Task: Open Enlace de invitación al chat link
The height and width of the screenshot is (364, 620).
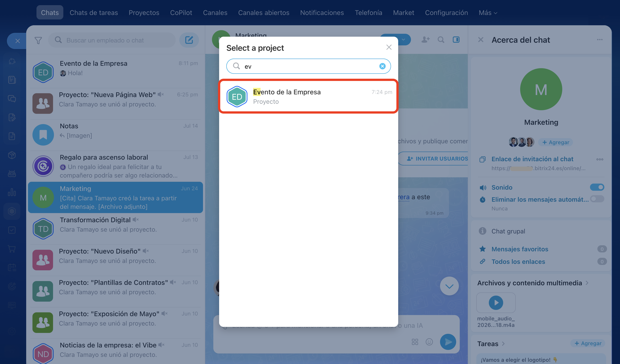Action: click(532, 159)
